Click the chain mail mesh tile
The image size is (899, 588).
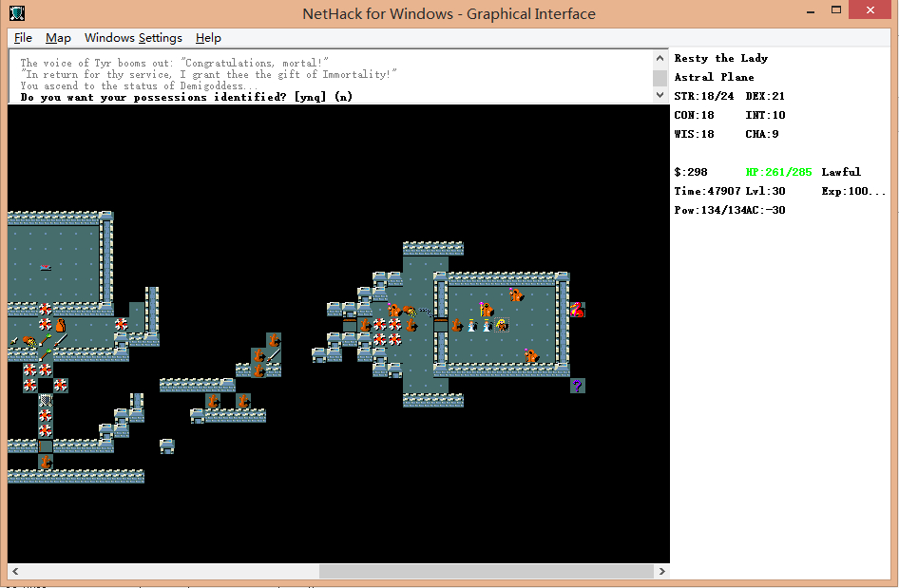click(46, 400)
